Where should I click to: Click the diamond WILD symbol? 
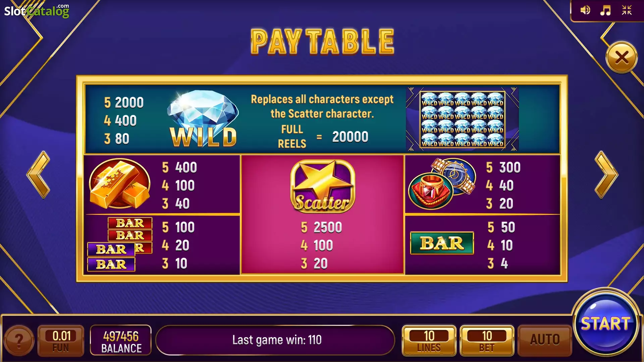click(x=203, y=119)
